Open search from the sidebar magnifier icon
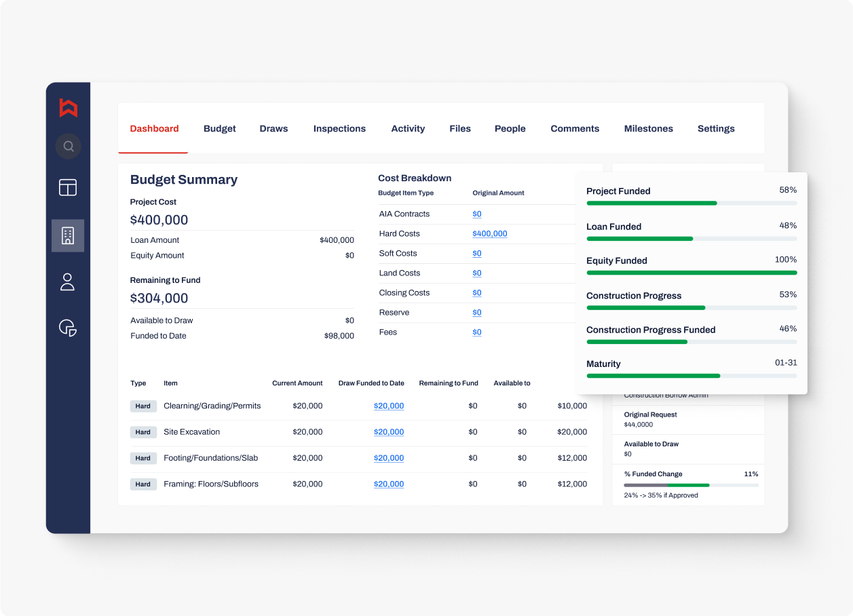 [68, 146]
